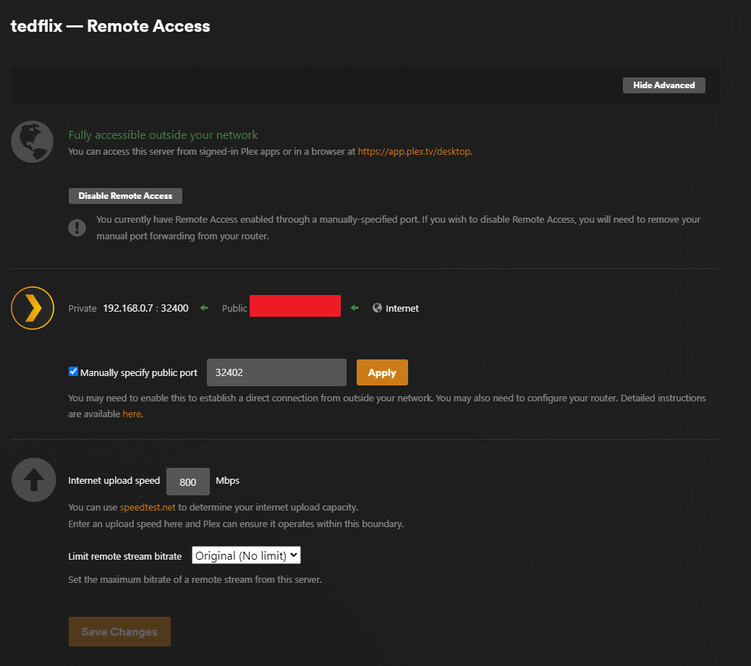Toggle Manually specify public port checkbox

point(73,371)
